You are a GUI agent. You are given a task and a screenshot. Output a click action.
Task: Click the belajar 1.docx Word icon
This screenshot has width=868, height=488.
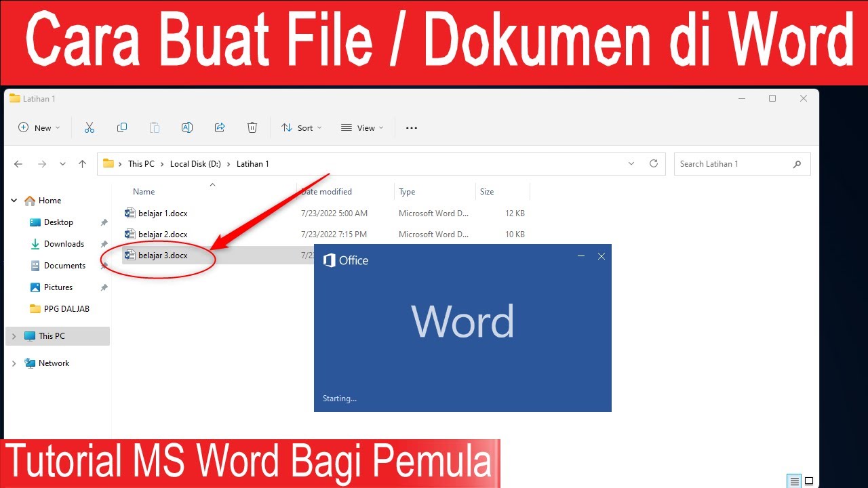pos(130,213)
